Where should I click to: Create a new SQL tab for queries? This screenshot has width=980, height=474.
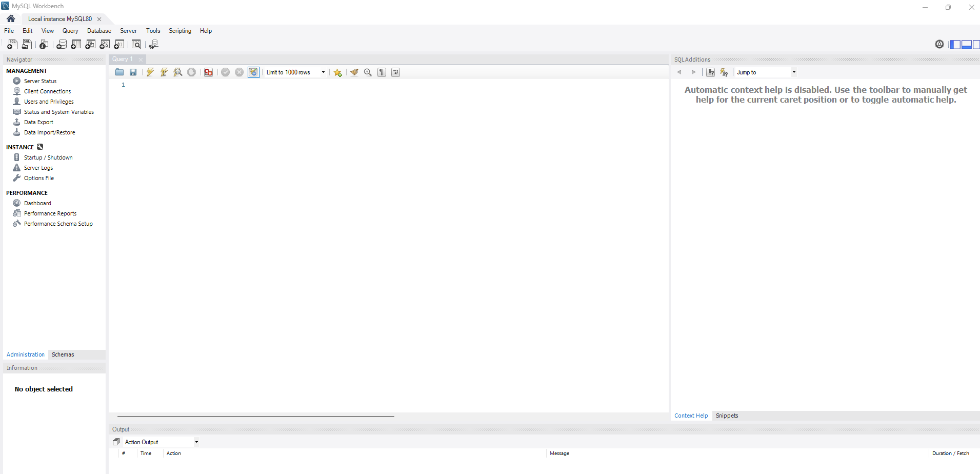[12, 45]
